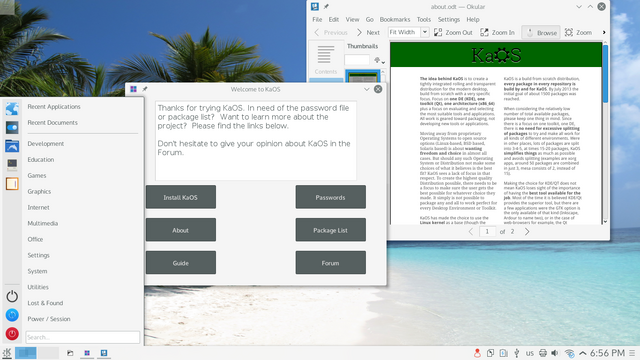Screen dimensions: 640x360
Task: Open network icon in system tray
Action: [x=569, y=353]
